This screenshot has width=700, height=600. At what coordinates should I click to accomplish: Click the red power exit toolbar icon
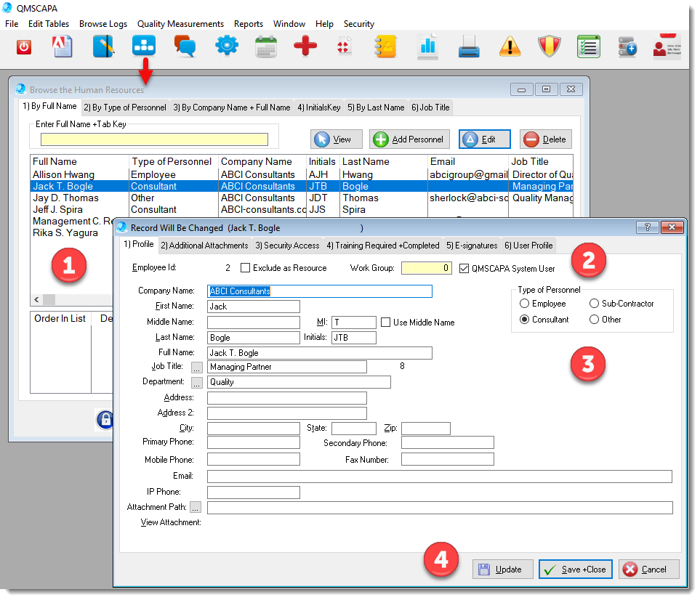[24, 47]
